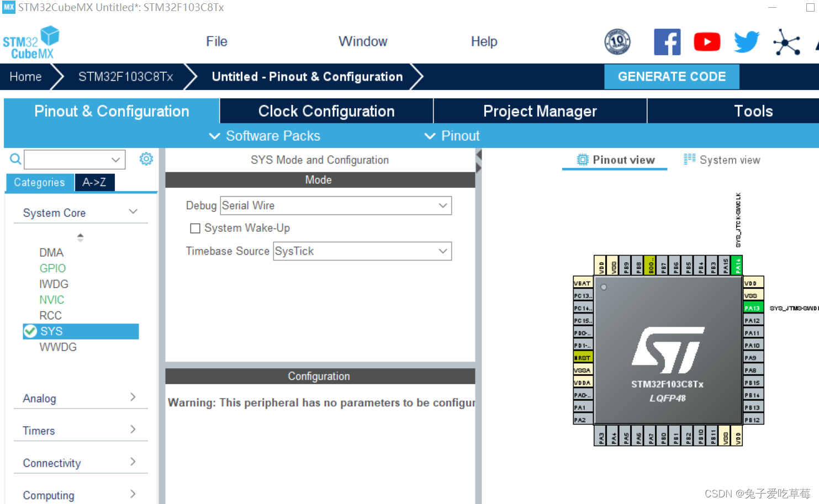Switch to the Project Manager tab
The width and height of the screenshot is (819, 504).
pos(540,111)
